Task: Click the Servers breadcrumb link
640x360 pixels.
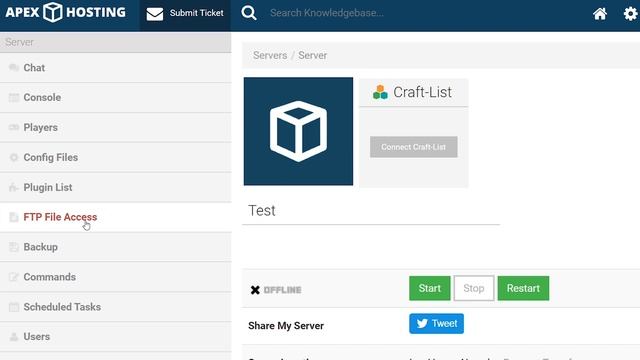Action: tap(270, 56)
